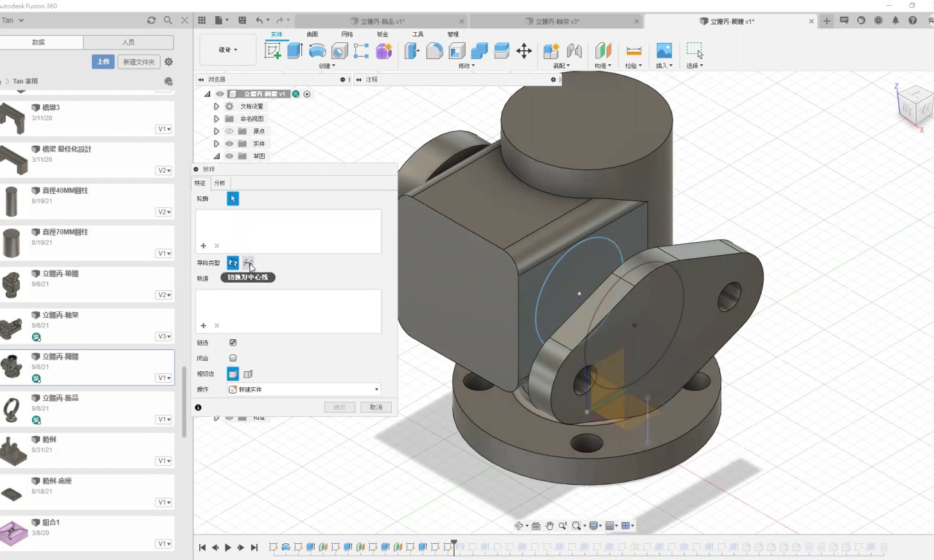Select the Insert image icon
This screenshot has width=934, height=560.
[664, 50]
